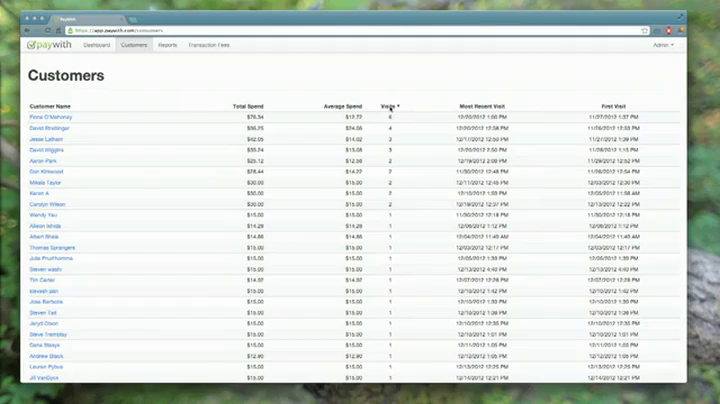The width and height of the screenshot is (720, 404).
Task: Click the red extension icon in toolbar
Action: (x=668, y=31)
